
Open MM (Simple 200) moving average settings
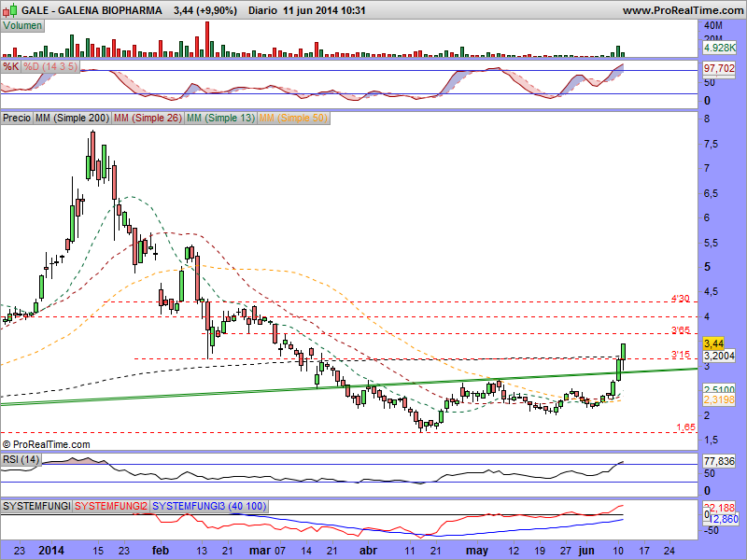pos(72,118)
